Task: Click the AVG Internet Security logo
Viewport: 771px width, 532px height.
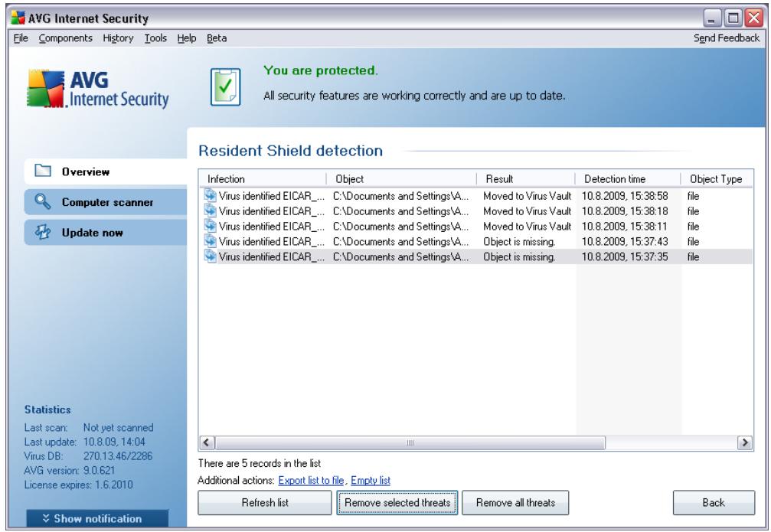Action: pyautogui.click(x=97, y=90)
